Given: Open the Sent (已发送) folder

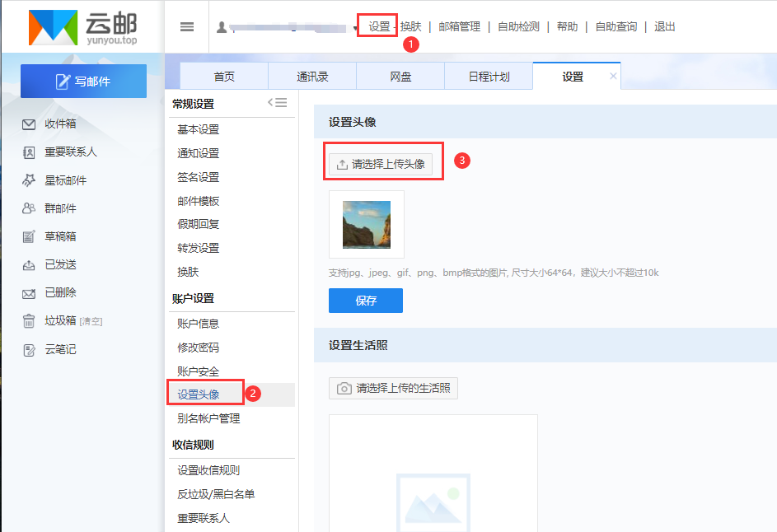Looking at the screenshot, I should point(60,264).
